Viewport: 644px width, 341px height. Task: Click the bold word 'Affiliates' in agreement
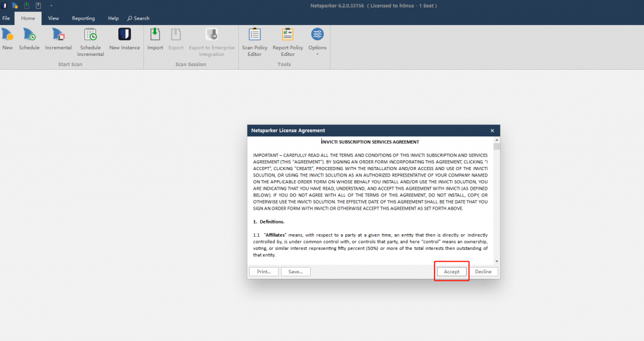click(275, 235)
